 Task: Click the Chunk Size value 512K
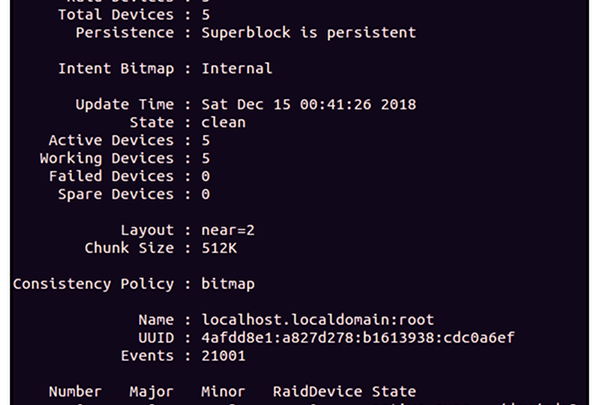[219, 248]
